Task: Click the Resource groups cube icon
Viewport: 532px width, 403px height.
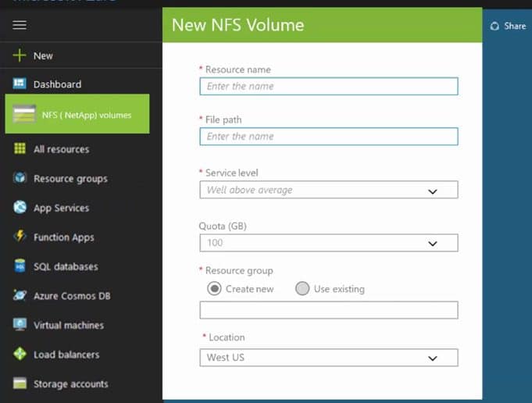Action: pyautogui.click(x=20, y=178)
